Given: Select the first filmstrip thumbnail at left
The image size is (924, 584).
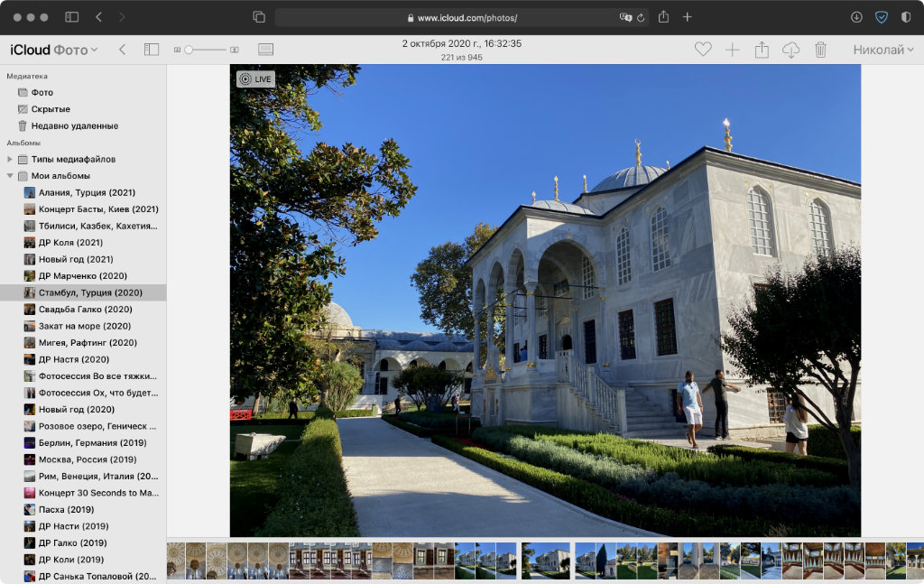Looking at the screenshot, I should coord(176,561).
